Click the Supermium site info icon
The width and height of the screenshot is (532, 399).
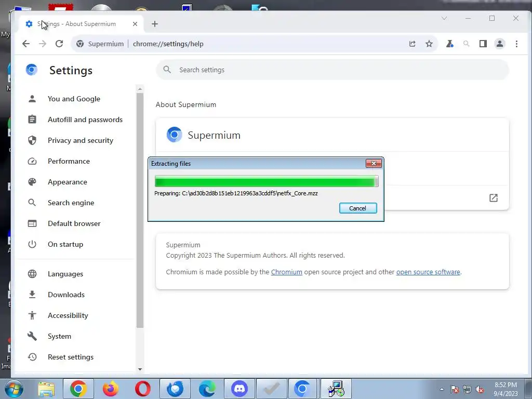point(80,44)
